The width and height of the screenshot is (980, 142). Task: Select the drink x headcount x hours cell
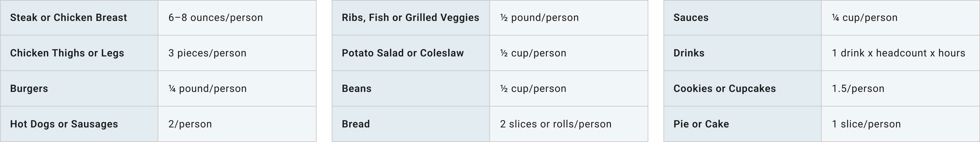[898, 53]
